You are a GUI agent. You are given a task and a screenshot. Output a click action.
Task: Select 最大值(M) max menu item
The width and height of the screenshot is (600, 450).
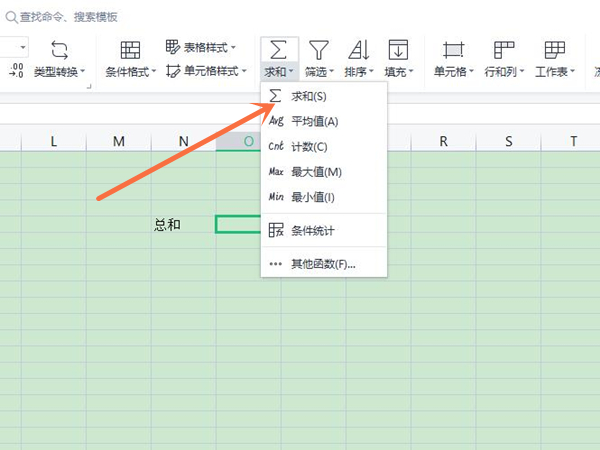(314, 172)
